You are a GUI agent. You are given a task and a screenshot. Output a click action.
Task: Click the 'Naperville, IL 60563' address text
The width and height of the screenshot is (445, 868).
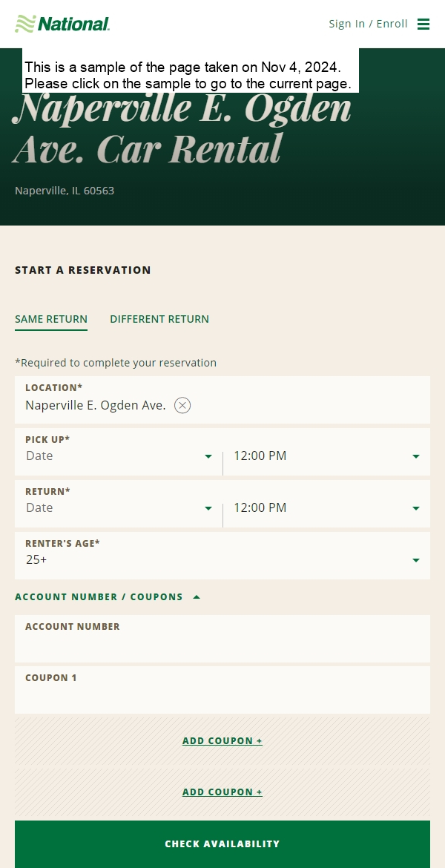[65, 191]
